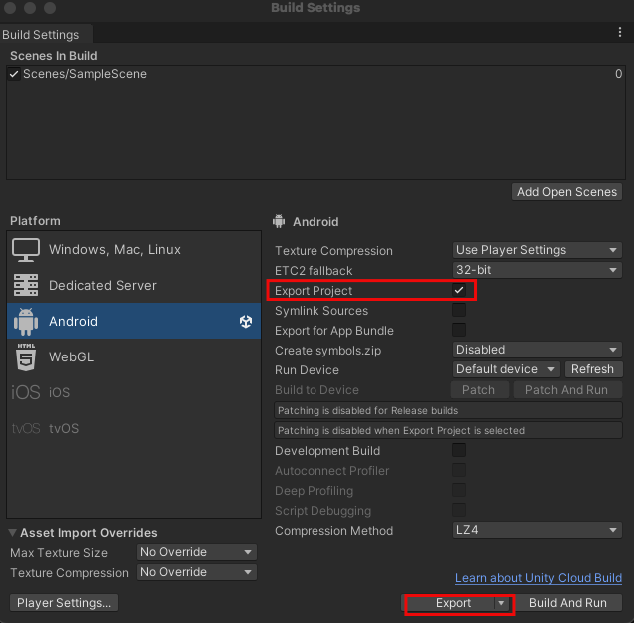Enable Development Build checkbox
634x623 pixels.
click(x=459, y=450)
